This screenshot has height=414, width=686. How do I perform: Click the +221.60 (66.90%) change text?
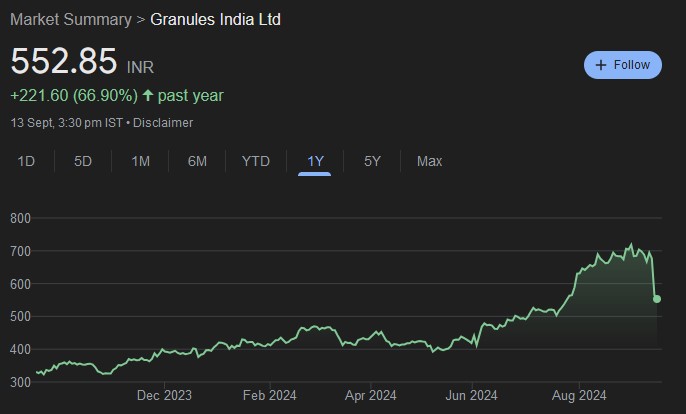(x=73, y=96)
